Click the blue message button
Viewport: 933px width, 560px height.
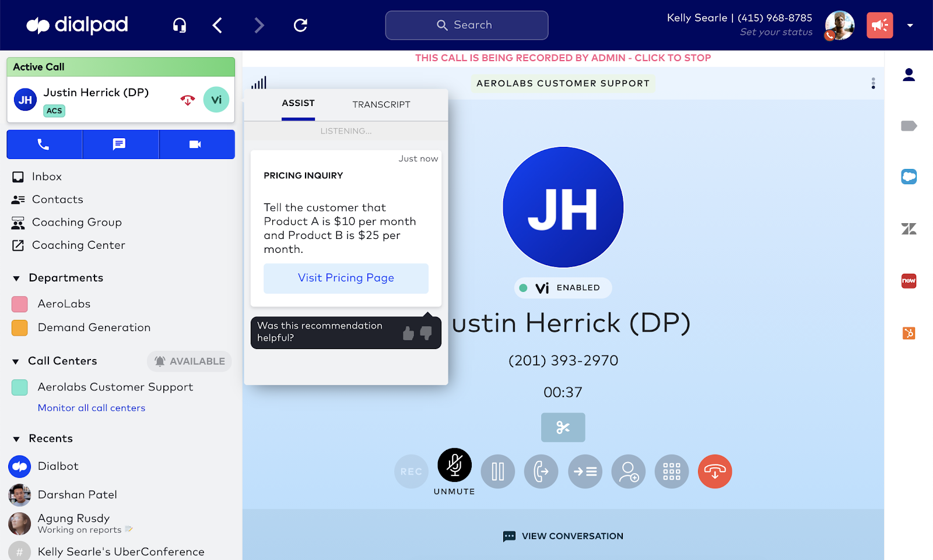[x=120, y=144]
